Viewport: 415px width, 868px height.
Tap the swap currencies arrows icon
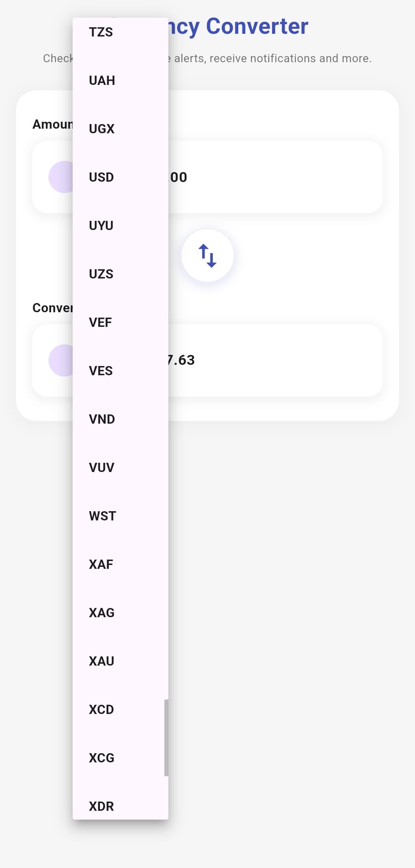click(207, 256)
